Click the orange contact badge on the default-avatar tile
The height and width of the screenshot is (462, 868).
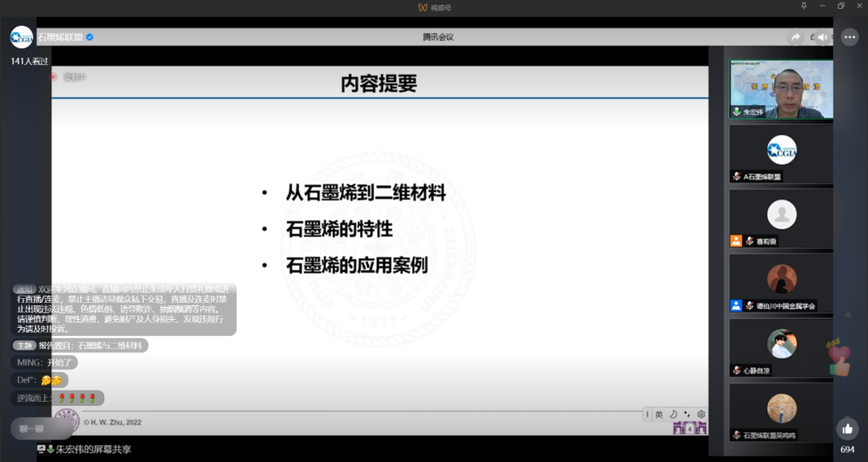coord(735,241)
